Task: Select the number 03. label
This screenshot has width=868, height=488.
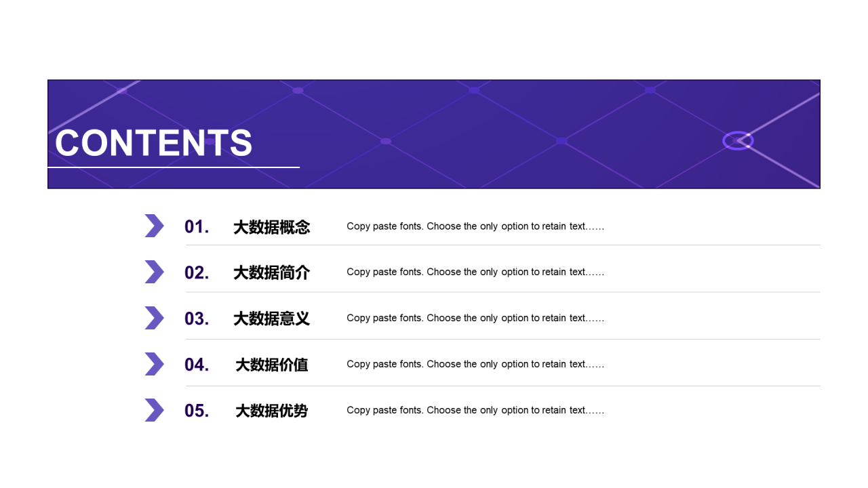Action: (197, 319)
